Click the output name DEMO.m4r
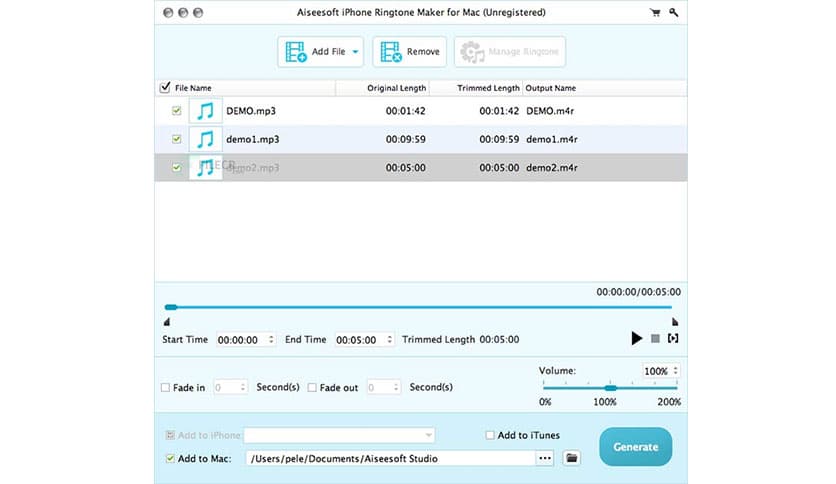 coord(550,111)
